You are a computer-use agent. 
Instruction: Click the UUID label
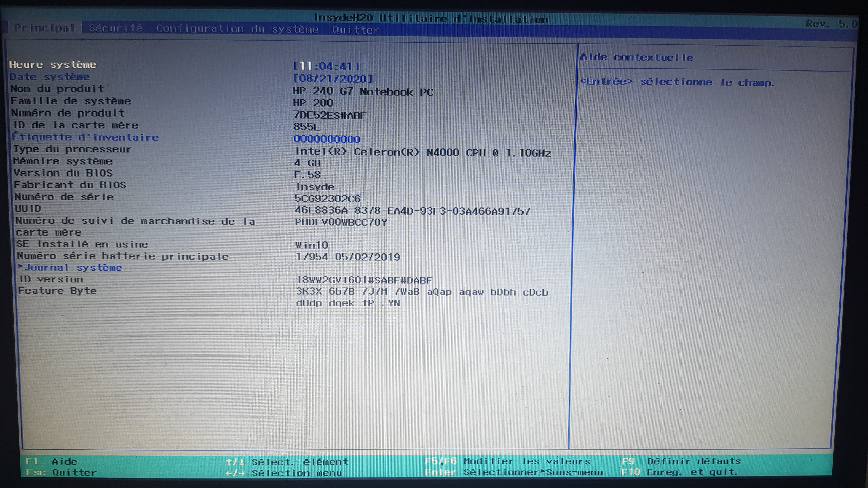pyautogui.click(x=28, y=208)
